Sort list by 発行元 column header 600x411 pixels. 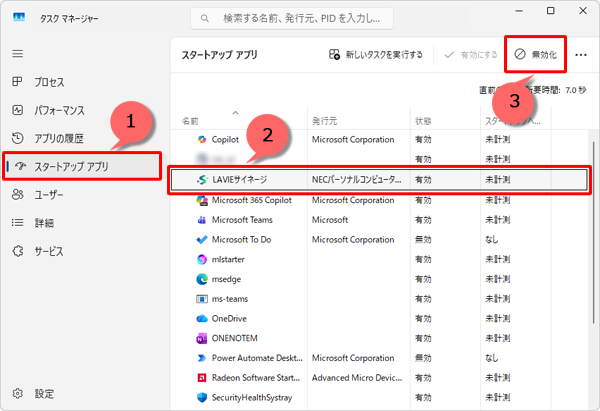coord(327,121)
